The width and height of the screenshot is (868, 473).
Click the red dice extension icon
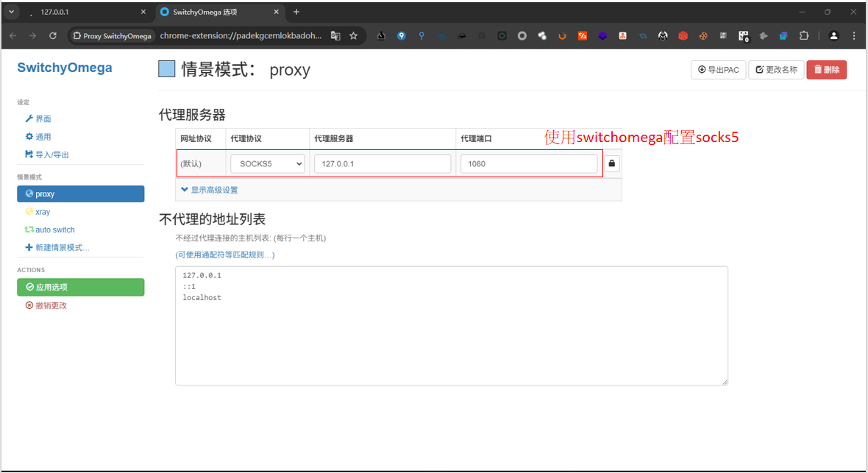tap(683, 35)
